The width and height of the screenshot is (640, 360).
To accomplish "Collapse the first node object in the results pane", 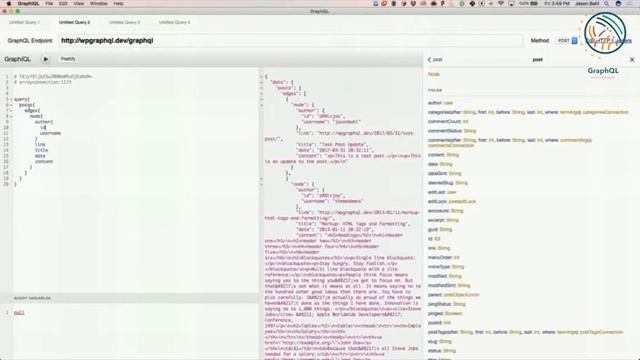I will point(262,105).
